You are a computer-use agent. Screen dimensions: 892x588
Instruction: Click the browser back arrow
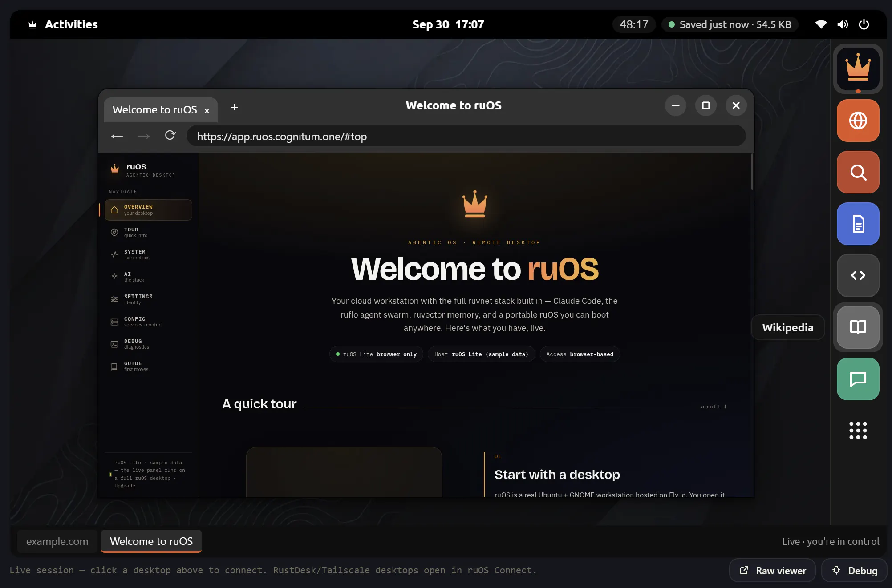click(117, 136)
